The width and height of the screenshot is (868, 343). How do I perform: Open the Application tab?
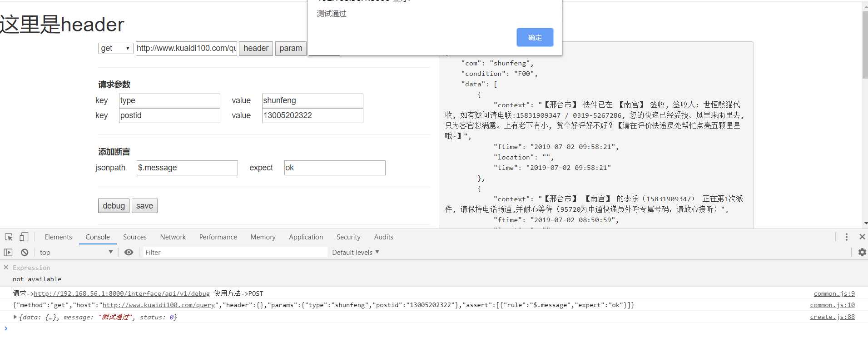pos(306,237)
